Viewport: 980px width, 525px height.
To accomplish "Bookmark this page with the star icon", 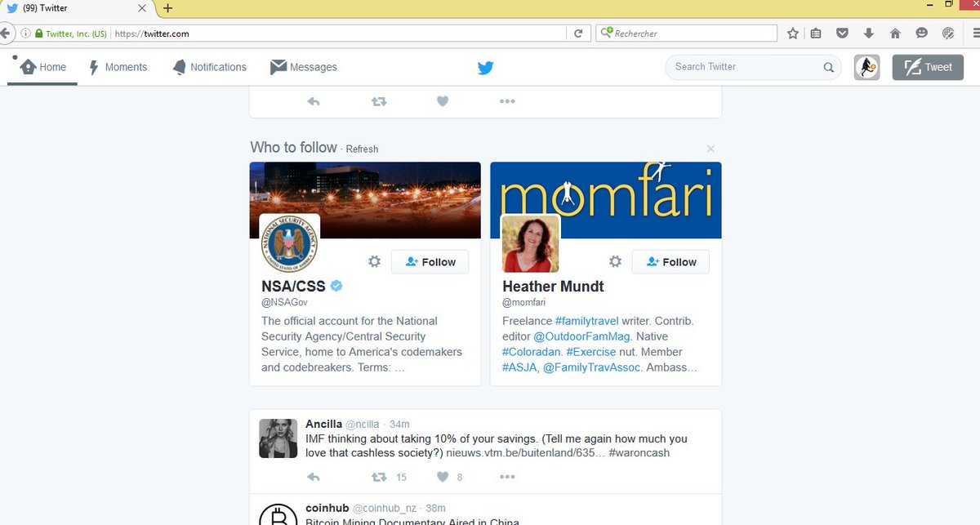I will pos(793,33).
